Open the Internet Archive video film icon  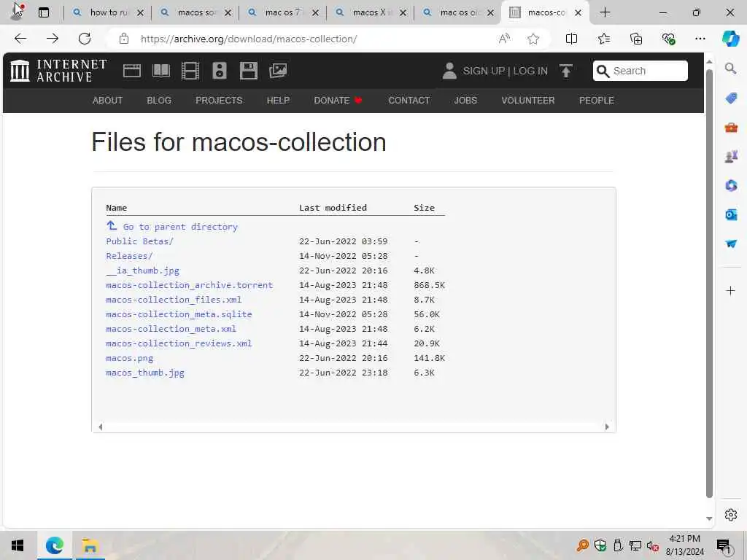click(x=190, y=71)
